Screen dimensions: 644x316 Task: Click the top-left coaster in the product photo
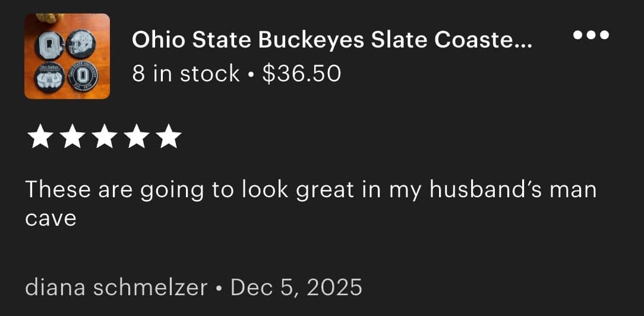click(x=49, y=45)
